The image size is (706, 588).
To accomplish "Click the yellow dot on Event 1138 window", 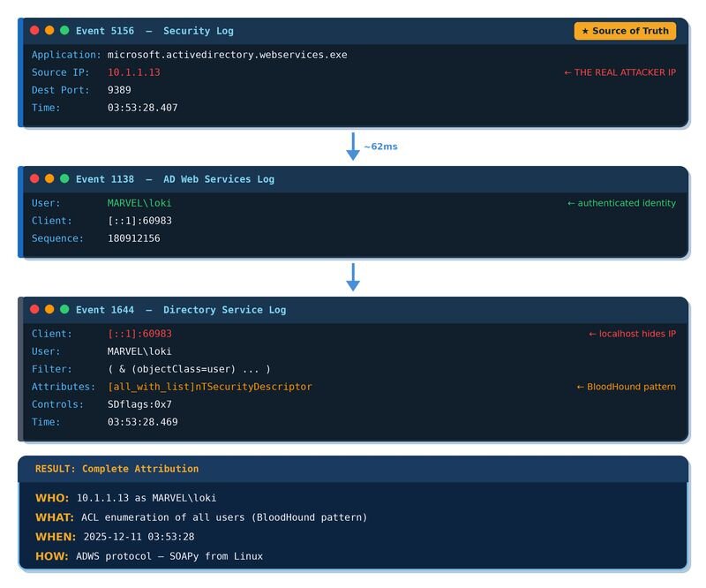I will 49,179.
